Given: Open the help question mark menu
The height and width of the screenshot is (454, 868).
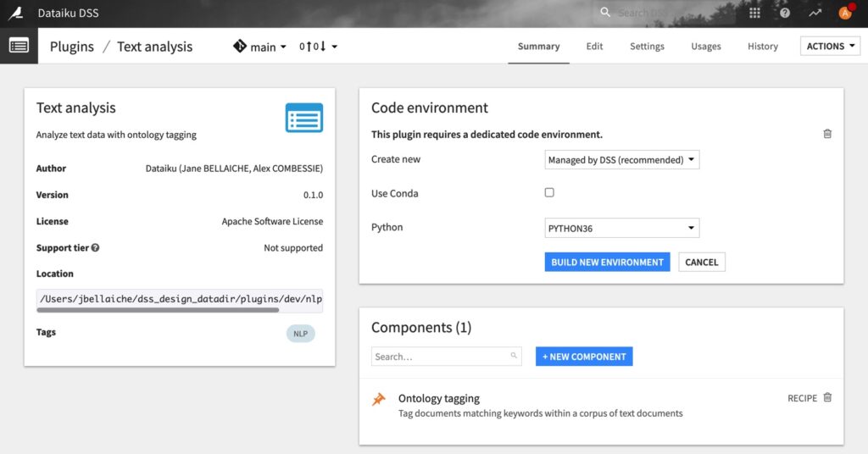Looking at the screenshot, I should [785, 13].
